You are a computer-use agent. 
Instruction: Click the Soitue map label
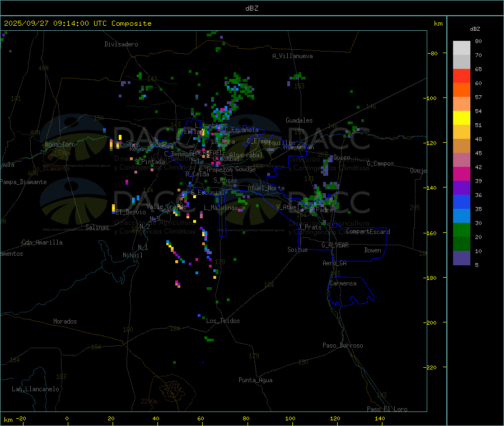tap(298, 250)
